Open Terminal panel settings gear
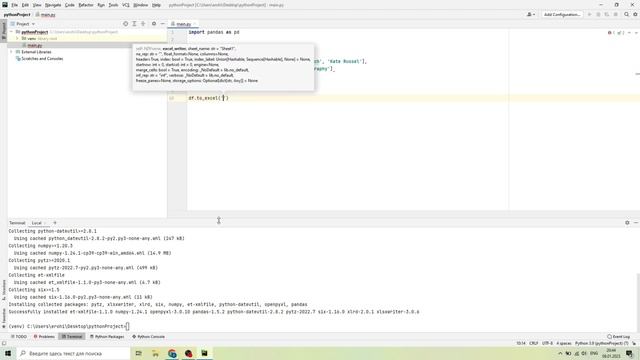Image resolution: width=640 pixels, height=360 pixels. click(x=627, y=223)
